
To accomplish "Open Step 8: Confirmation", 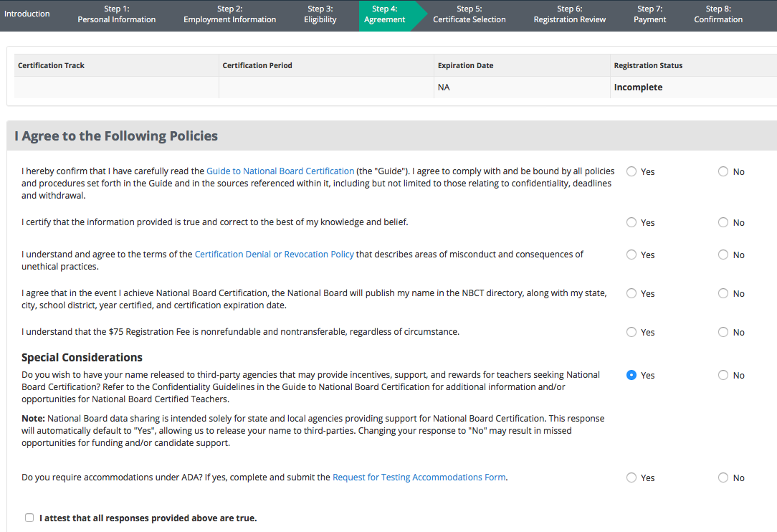I will click(x=718, y=14).
